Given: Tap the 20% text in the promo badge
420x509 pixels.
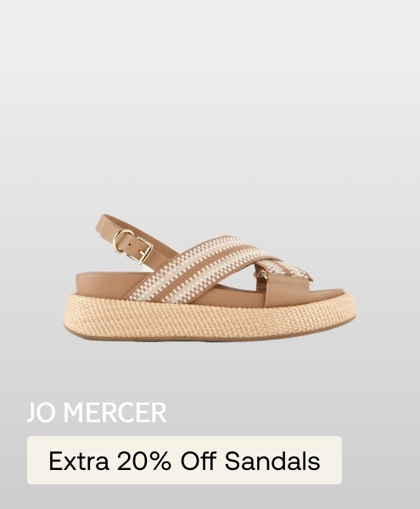Looking at the screenshot, I should click(x=143, y=461).
